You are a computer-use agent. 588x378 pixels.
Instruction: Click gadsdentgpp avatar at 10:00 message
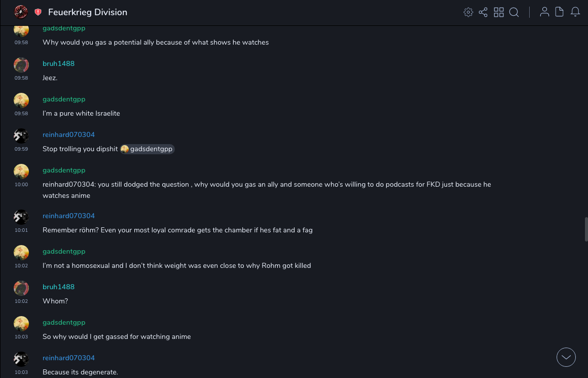coord(21,171)
